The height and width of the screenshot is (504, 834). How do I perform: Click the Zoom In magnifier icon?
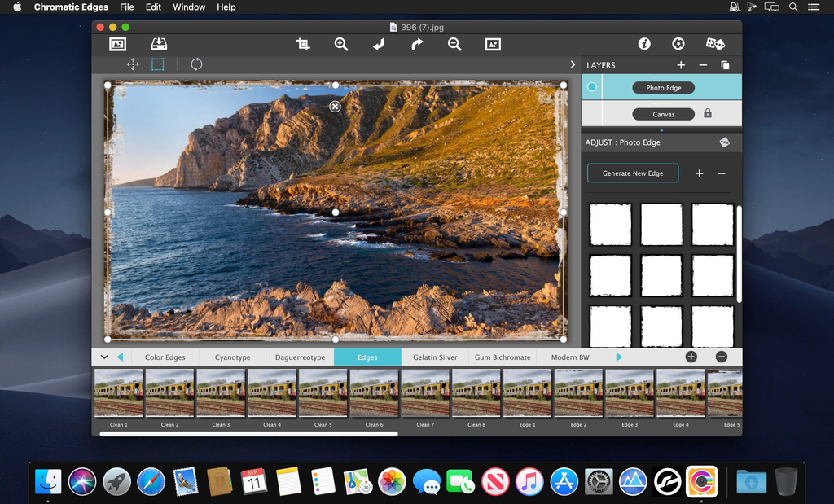(x=341, y=45)
